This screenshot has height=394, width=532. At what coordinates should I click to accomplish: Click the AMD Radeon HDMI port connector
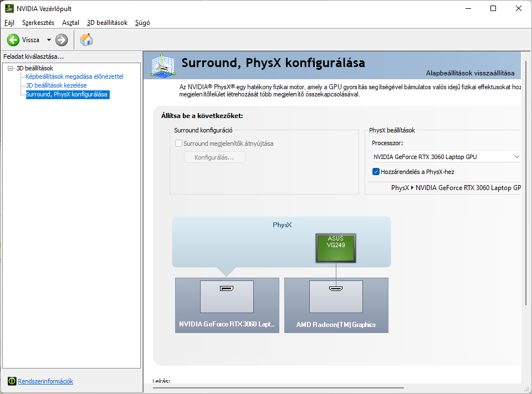tap(336, 289)
